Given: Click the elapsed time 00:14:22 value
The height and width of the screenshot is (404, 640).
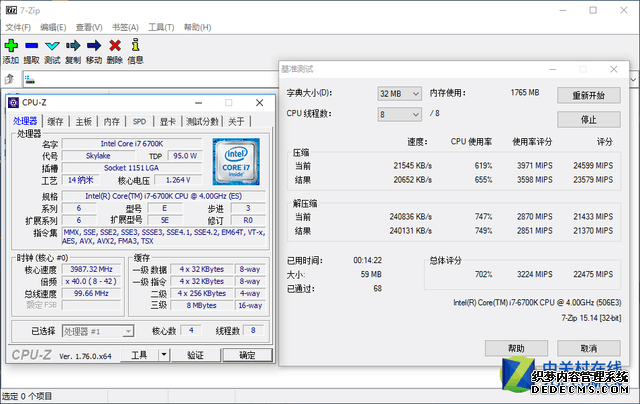Looking at the screenshot, I should click(368, 260).
